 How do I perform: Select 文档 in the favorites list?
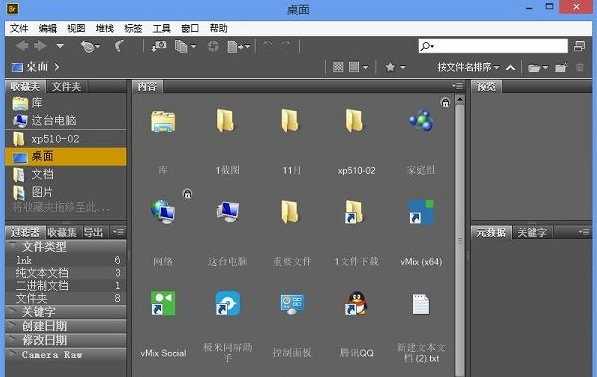pyautogui.click(x=65, y=174)
